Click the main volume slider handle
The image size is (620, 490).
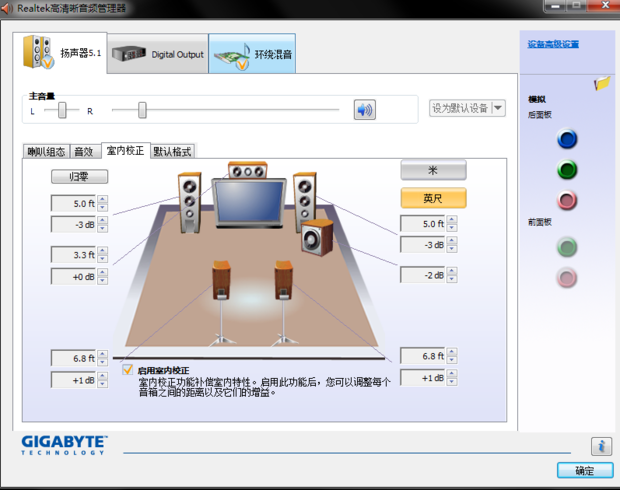point(142,110)
